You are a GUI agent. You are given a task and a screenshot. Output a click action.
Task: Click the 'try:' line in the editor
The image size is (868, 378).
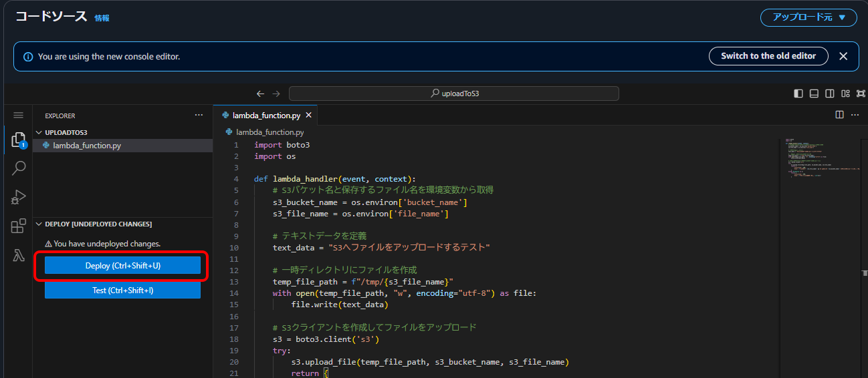[282, 351]
